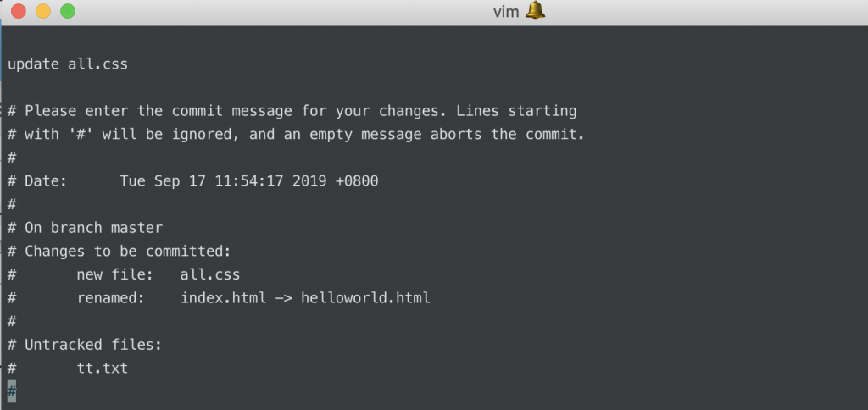This screenshot has width=868, height=410.
Task: Click the 'tt.txt' untracked file name
Action: 102,368
